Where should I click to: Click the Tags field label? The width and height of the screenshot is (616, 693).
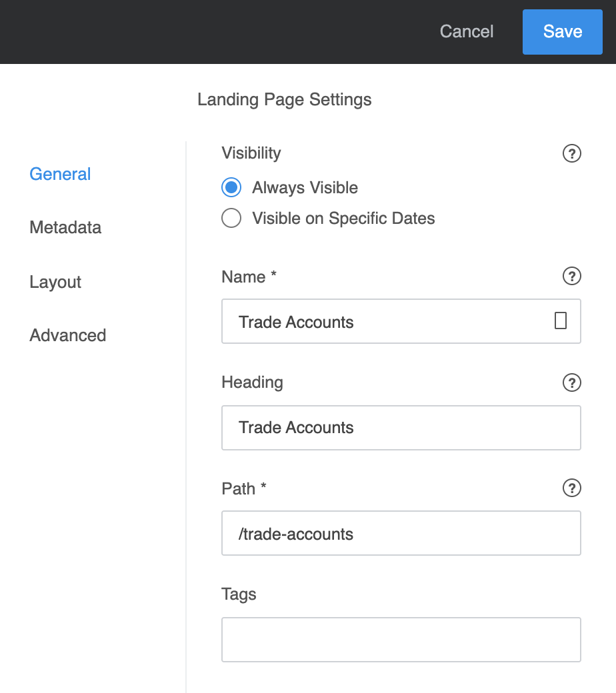point(239,594)
